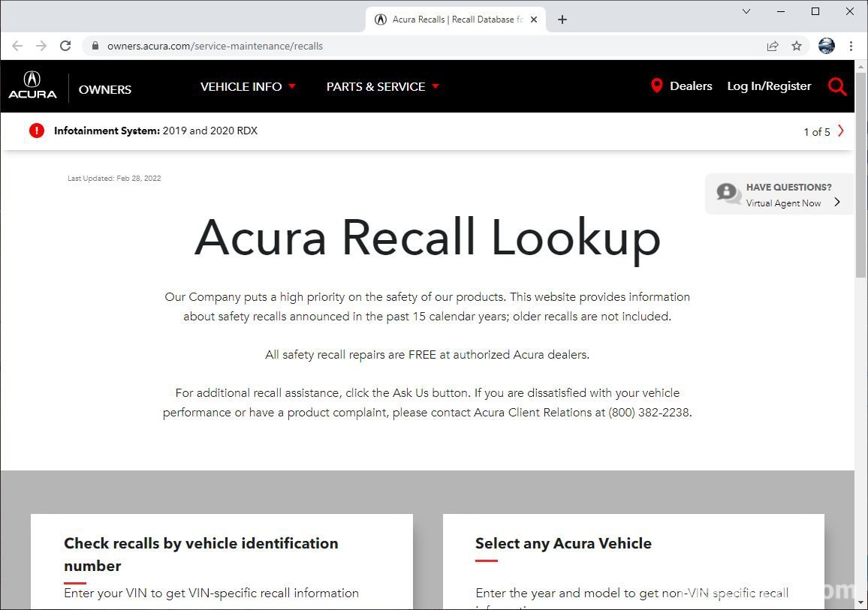Click the Virtual Agent chat bubble icon

728,194
